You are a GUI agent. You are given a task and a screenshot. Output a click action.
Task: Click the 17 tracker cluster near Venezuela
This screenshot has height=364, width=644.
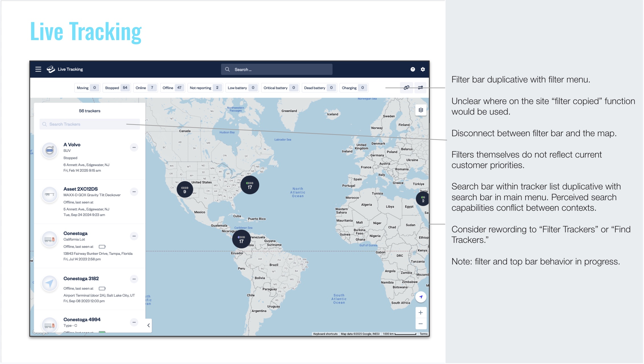click(x=241, y=239)
